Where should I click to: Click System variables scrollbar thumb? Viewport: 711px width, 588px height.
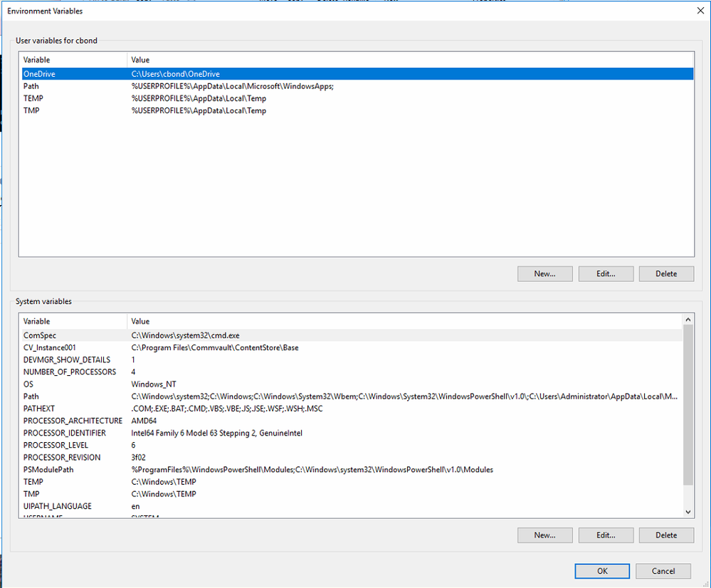click(x=688, y=405)
